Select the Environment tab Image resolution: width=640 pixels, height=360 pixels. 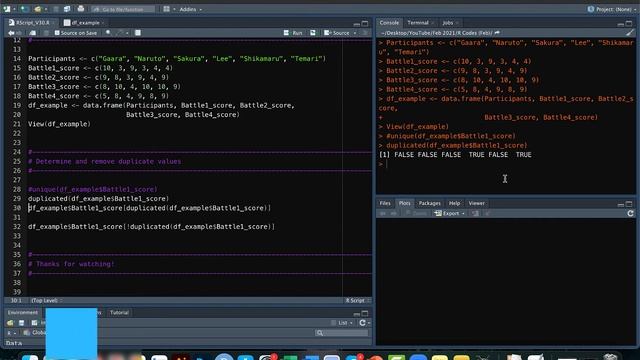23,313
